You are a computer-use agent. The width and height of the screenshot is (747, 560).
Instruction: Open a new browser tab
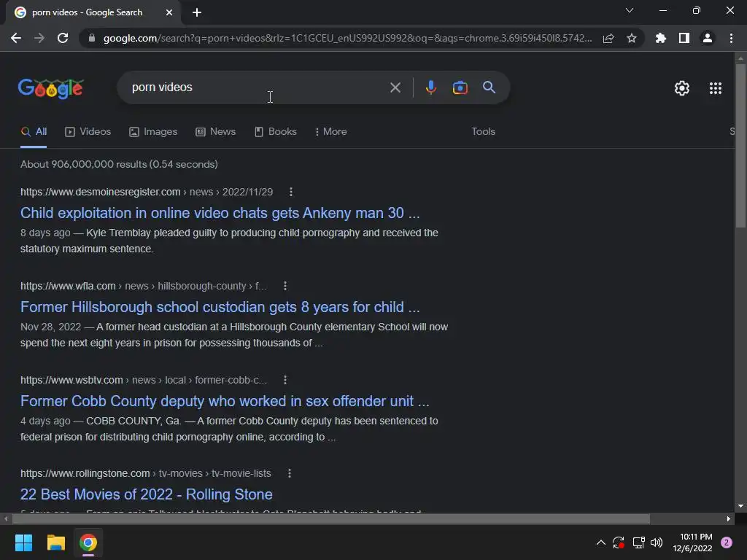point(197,12)
